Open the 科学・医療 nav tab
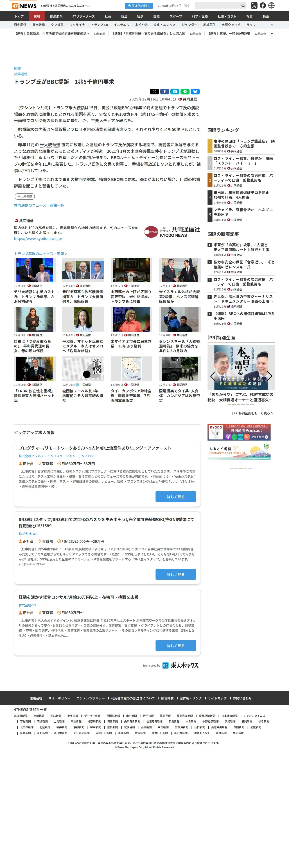289x868 pixels. point(200,16)
